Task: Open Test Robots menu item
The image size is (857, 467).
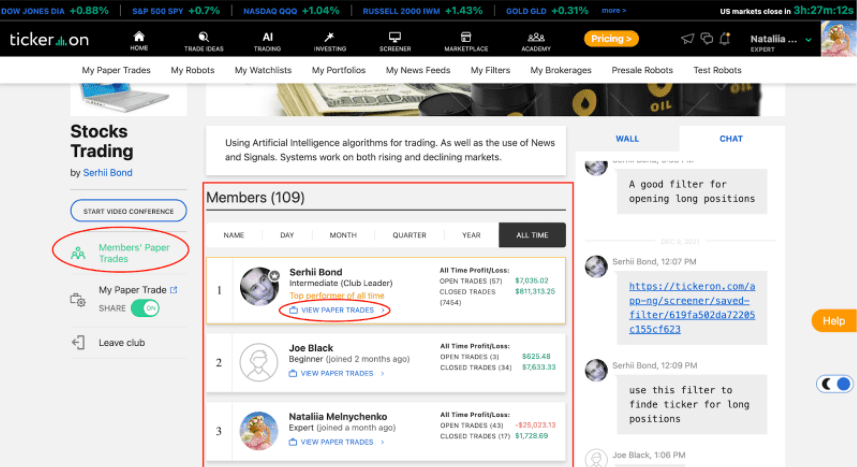Action: [x=717, y=70]
